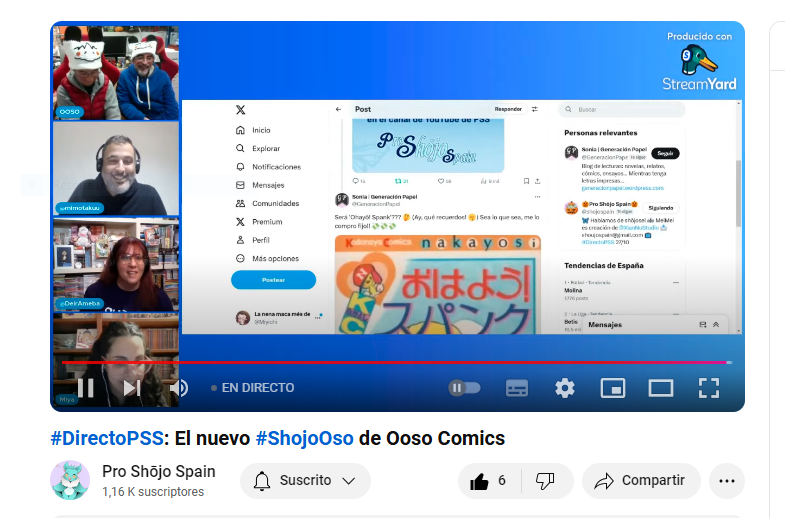Open Comunidades in the X sidebar

(x=267, y=203)
